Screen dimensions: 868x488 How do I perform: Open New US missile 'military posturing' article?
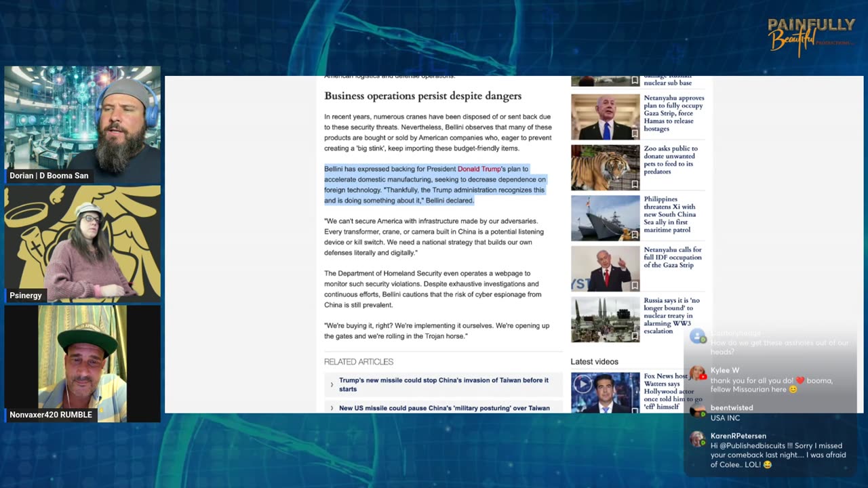click(444, 408)
